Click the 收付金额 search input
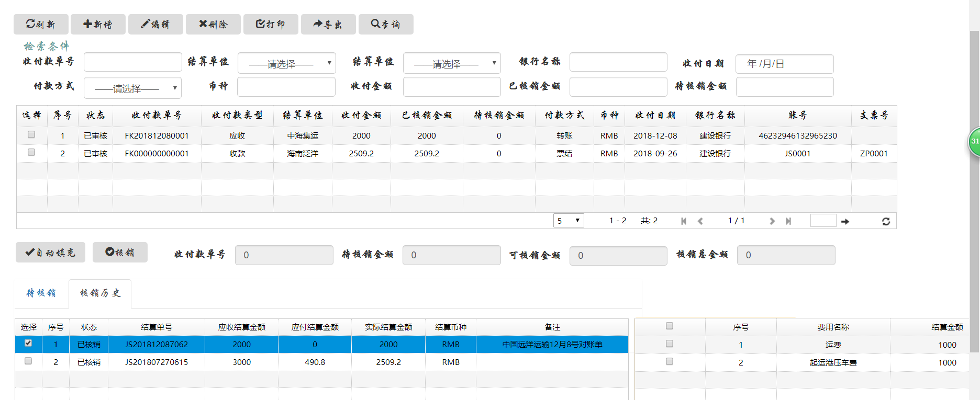This screenshot has width=980, height=400. [x=452, y=87]
